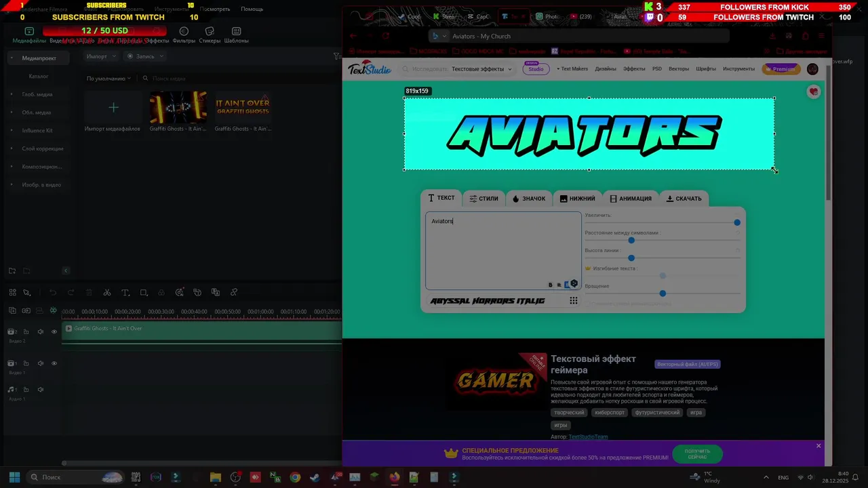This screenshot has width=868, height=488.
Task: Open Chrome from the taskbar
Action: point(295,477)
